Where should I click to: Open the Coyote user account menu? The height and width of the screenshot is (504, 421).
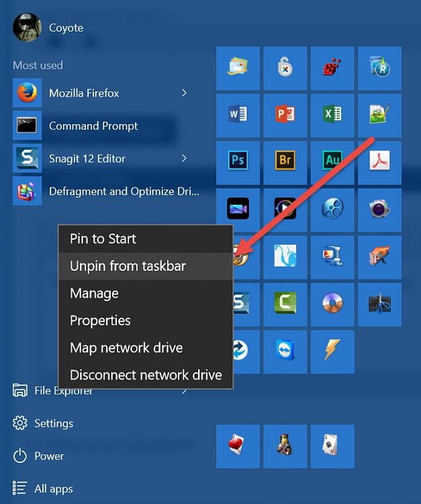(x=48, y=28)
